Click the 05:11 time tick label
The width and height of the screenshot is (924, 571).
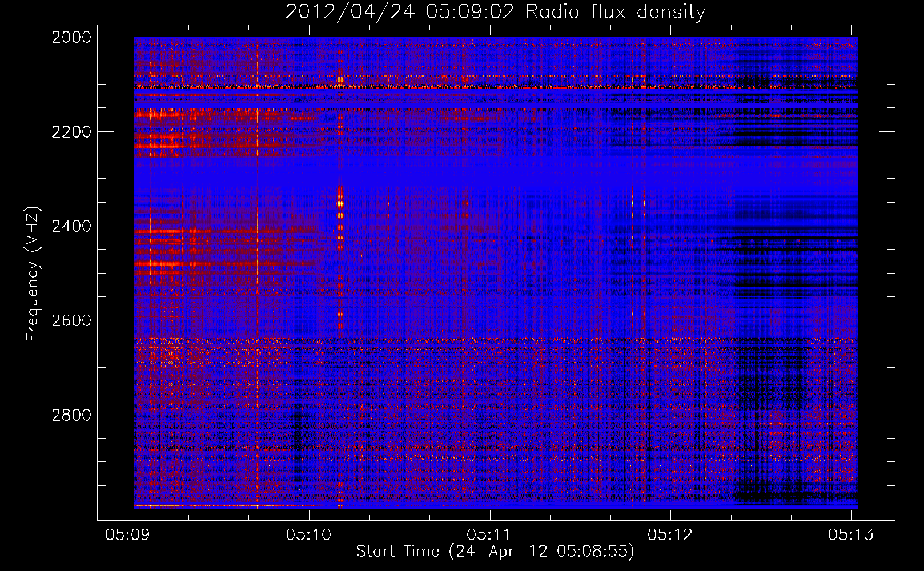point(489,534)
